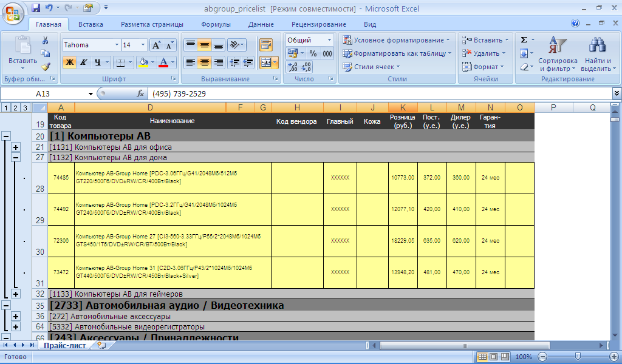Click the insert function fx icon

point(140,94)
